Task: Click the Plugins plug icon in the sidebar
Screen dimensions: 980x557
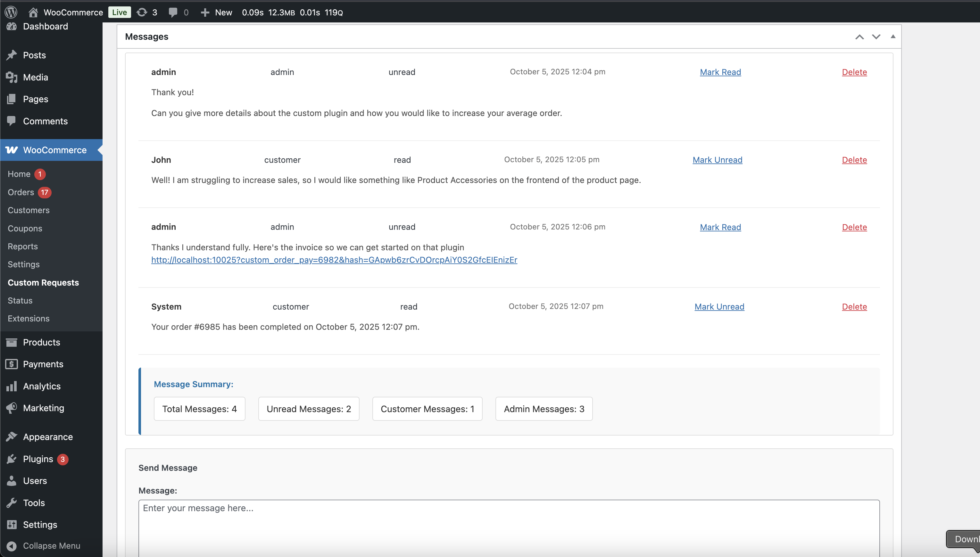Action: click(x=12, y=459)
